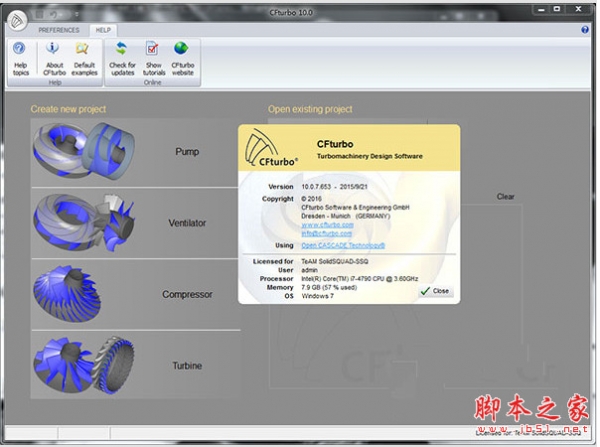Close the About CFturbo dialog
The height and width of the screenshot is (447, 600).
tap(435, 291)
